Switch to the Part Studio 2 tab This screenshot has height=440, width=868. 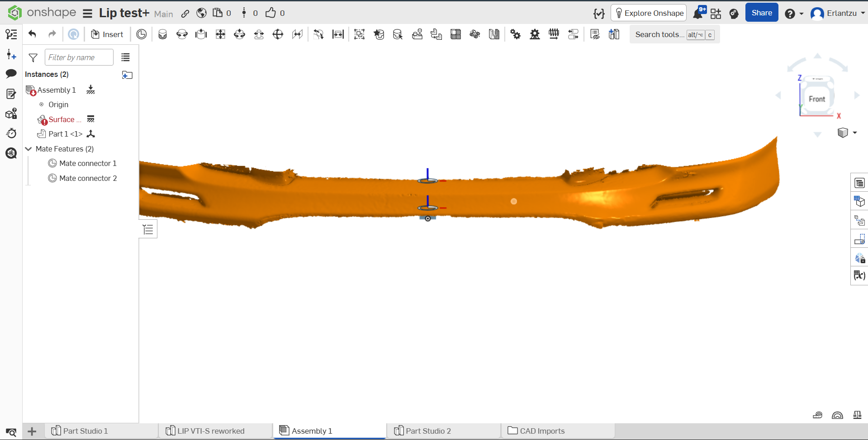point(427,431)
